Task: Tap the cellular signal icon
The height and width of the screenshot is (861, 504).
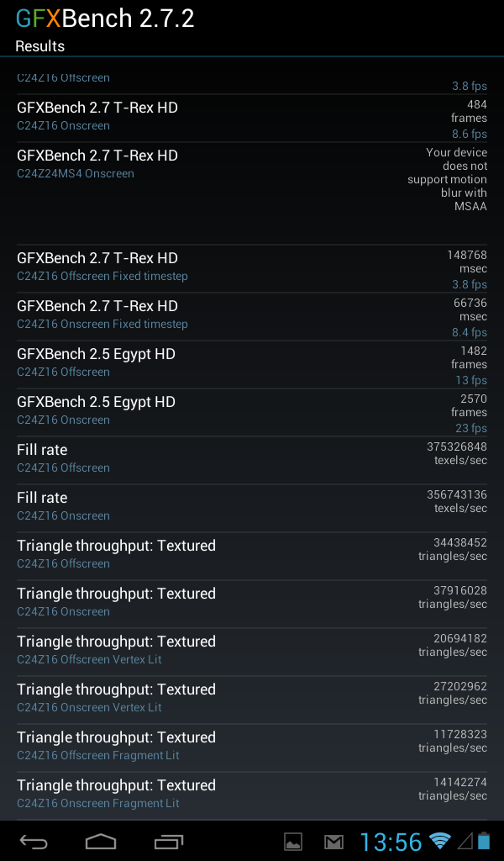Action: [x=465, y=841]
